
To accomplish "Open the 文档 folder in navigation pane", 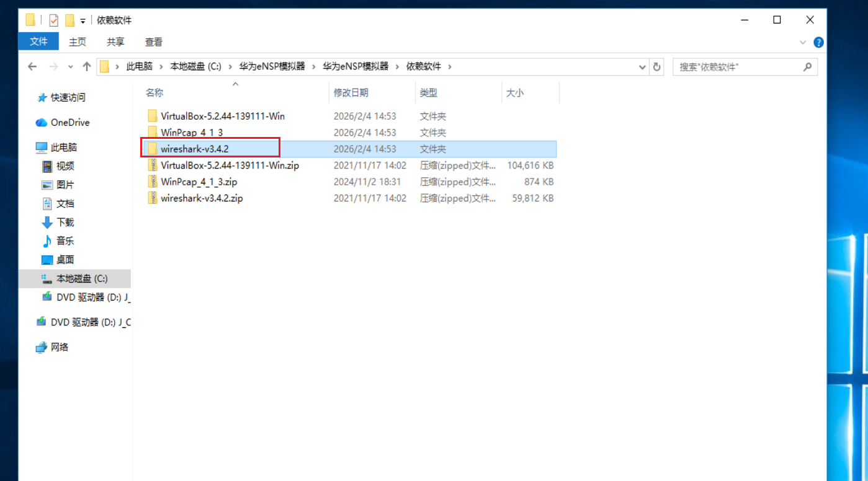I will point(65,203).
